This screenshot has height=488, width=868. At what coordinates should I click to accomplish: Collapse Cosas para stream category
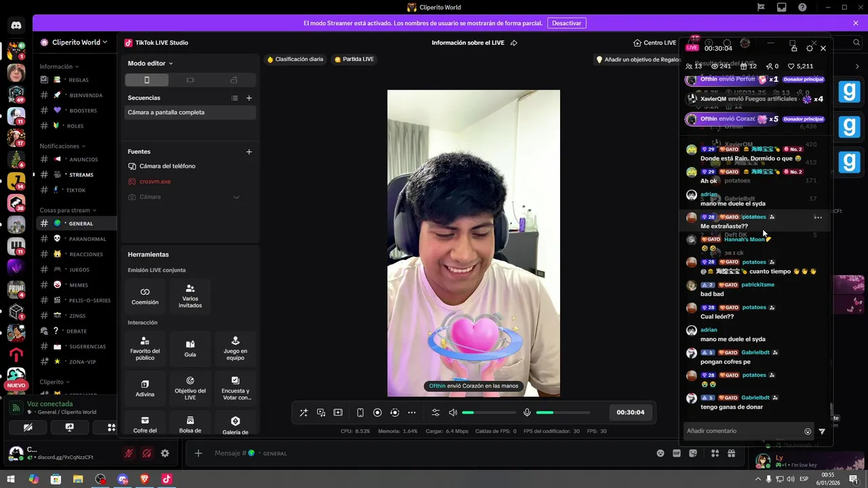click(x=68, y=210)
